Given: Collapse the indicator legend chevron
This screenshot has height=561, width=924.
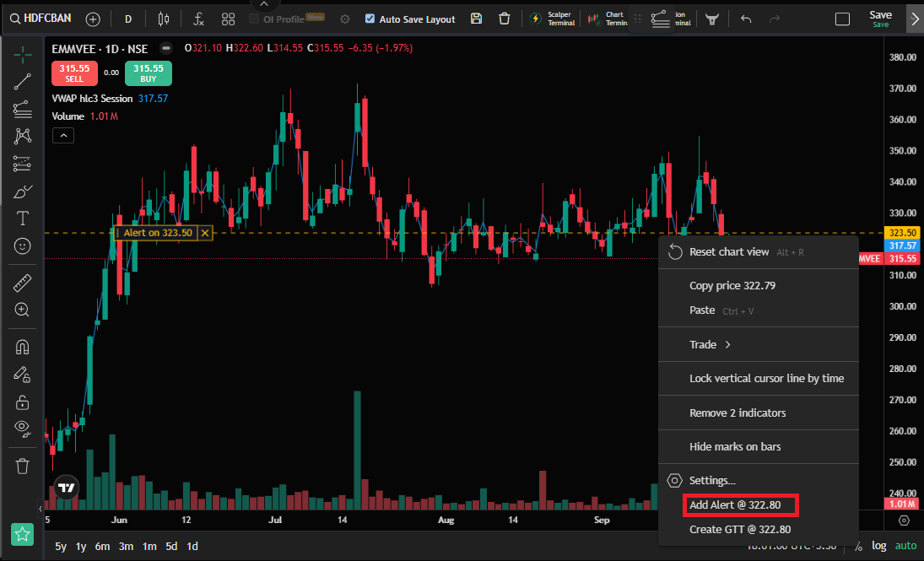Looking at the screenshot, I should pyautogui.click(x=63, y=136).
